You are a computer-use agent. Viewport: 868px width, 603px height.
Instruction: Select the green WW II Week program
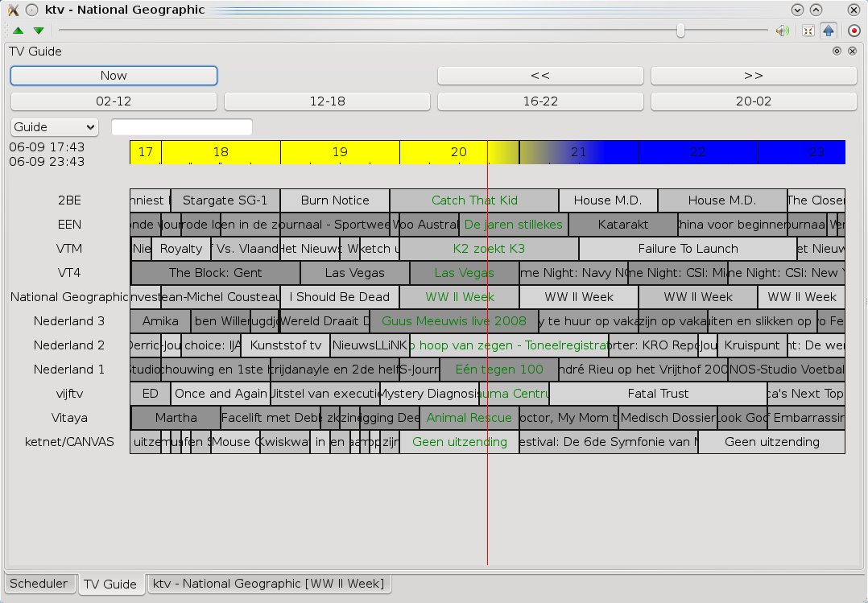(460, 297)
